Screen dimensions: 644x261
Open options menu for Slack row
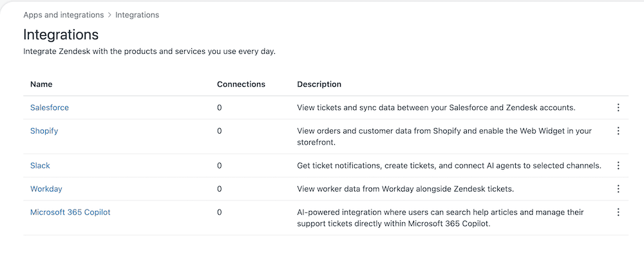[x=618, y=165]
